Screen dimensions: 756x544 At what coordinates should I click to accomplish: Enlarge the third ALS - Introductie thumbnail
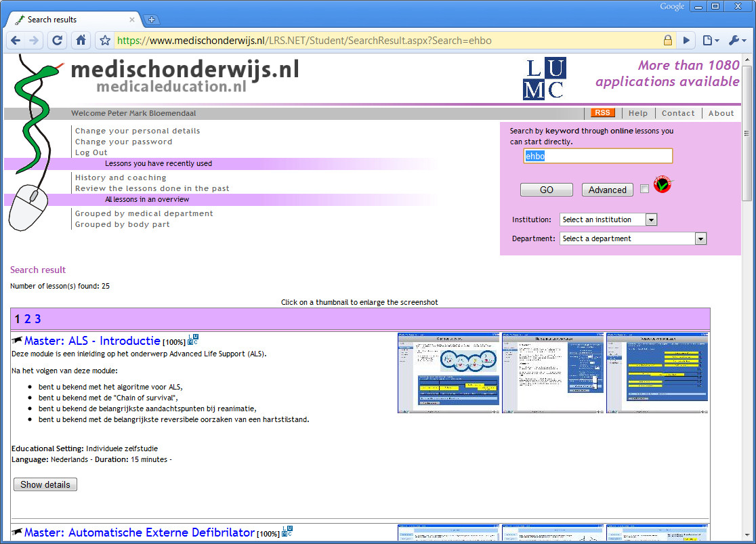(x=657, y=373)
